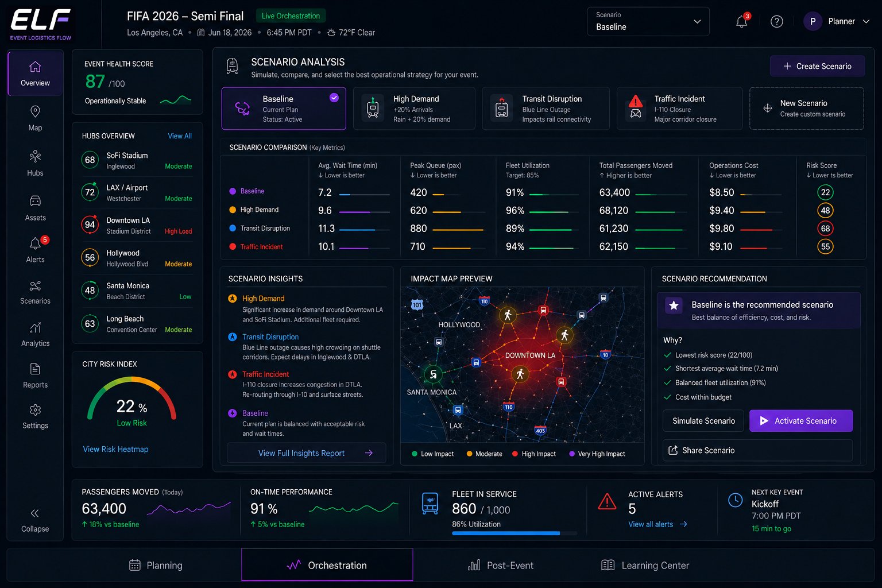
Task: Select the Baseline scenario card
Action: (x=284, y=109)
